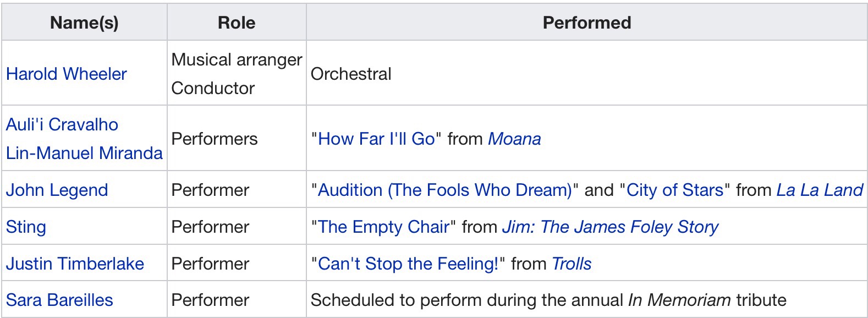Screen dimensions: 868x318
Task: Click the Orchestral table cell
Action: coord(351,74)
